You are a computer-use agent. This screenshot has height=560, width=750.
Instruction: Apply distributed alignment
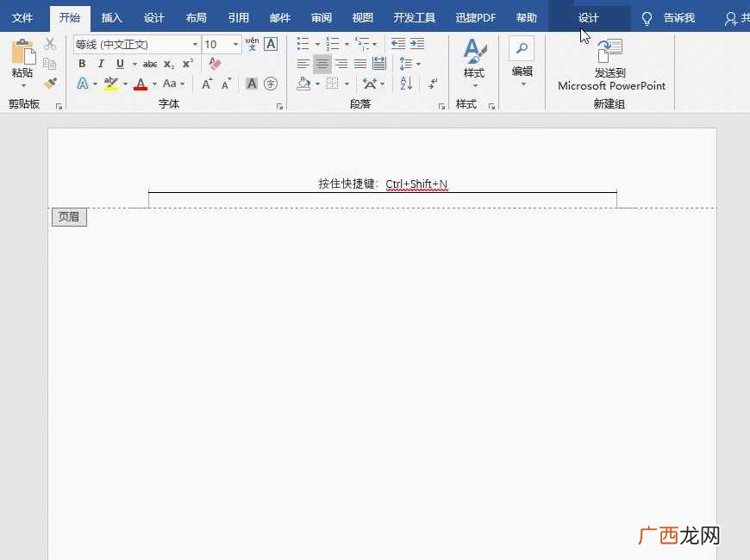click(379, 64)
